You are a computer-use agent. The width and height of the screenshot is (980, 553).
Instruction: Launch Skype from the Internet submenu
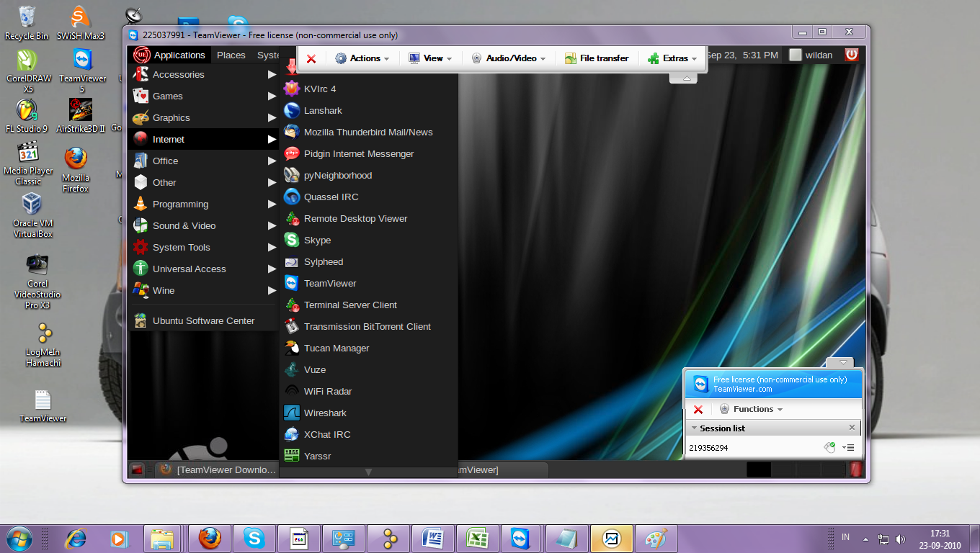[368, 240]
